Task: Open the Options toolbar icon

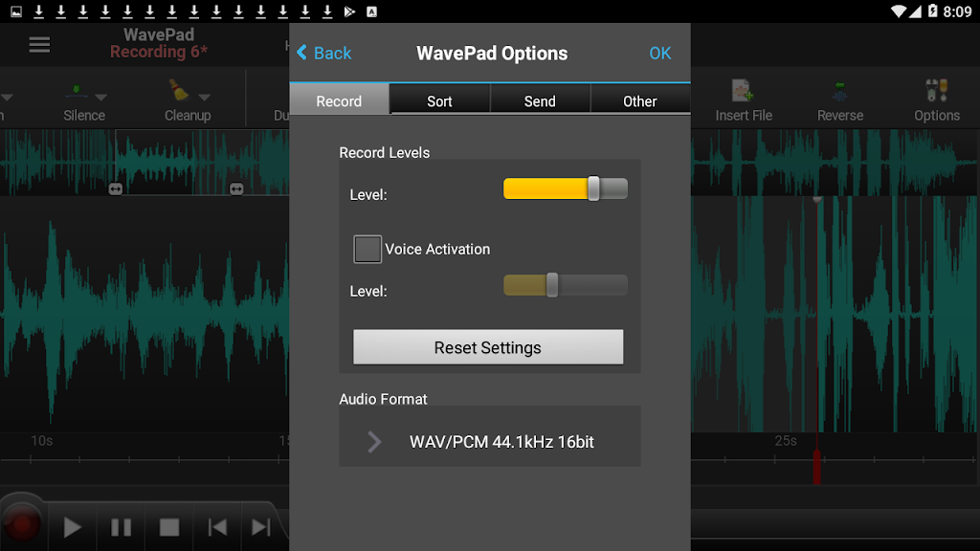Action: coord(937,91)
